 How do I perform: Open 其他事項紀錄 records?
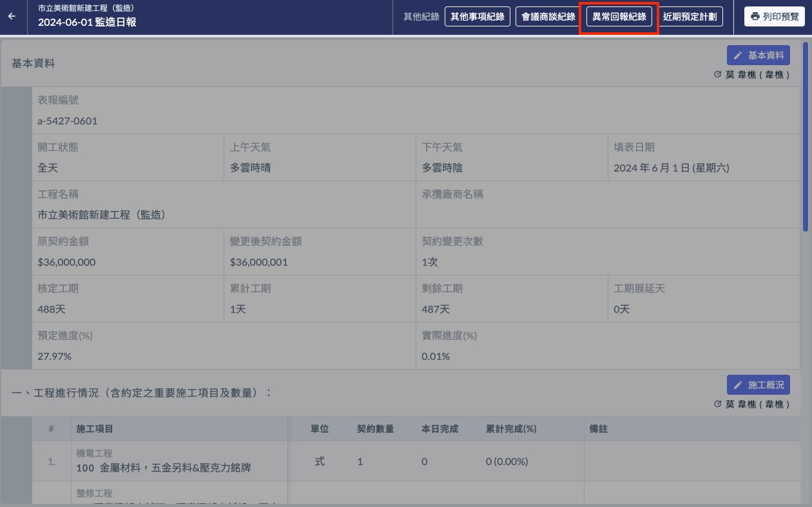(x=478, y=17)
